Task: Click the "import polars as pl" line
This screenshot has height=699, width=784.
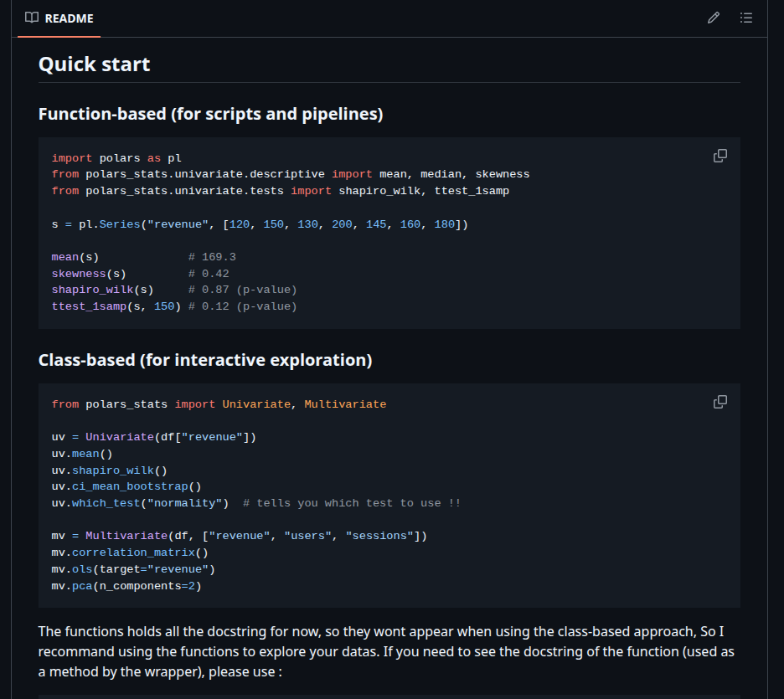Action: click(116, 158)
